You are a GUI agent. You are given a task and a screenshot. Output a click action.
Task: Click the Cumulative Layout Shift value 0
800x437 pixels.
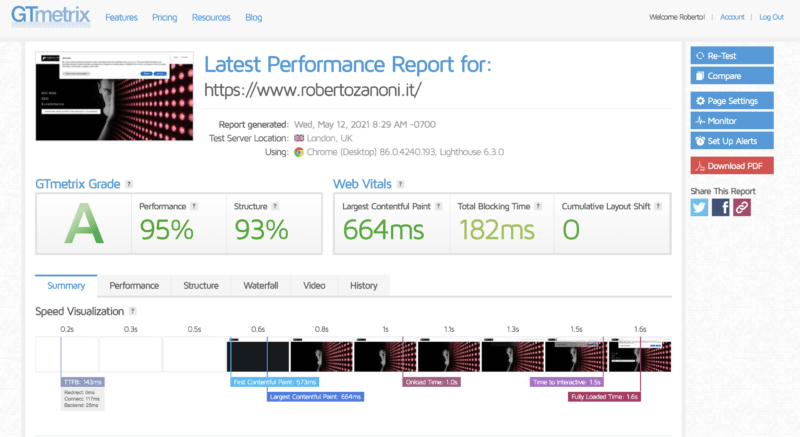(571, 230)
